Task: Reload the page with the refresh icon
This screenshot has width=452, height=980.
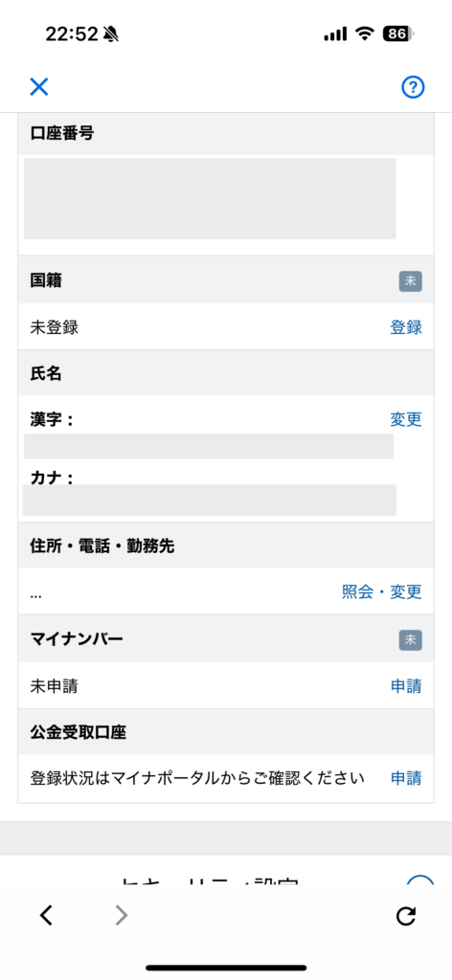Action: 406,916
